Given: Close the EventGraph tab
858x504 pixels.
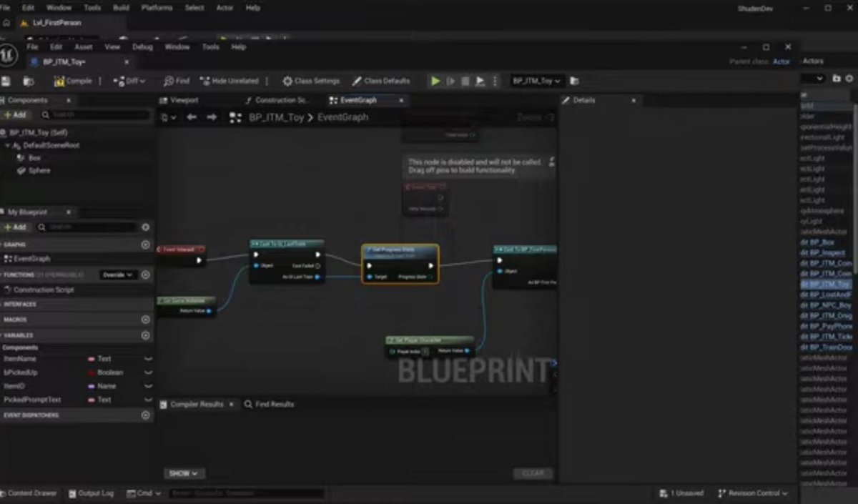Looking at the screenshot, I should [401, 101].
